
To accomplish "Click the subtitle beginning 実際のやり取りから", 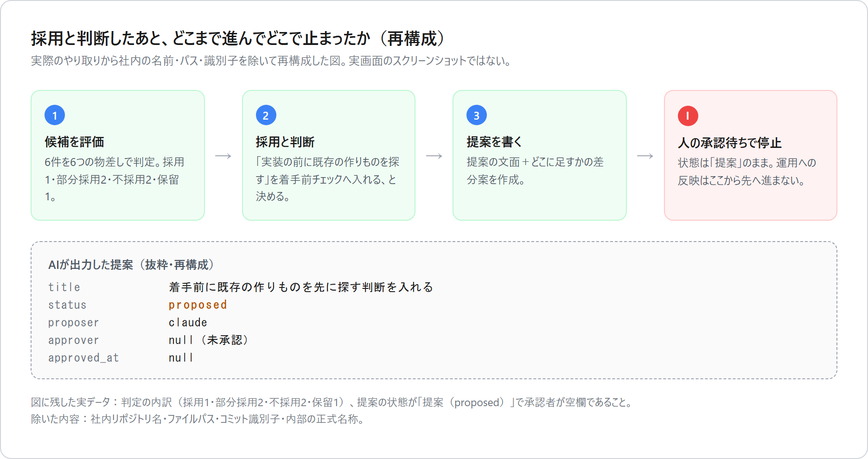I will coord(271,61).
